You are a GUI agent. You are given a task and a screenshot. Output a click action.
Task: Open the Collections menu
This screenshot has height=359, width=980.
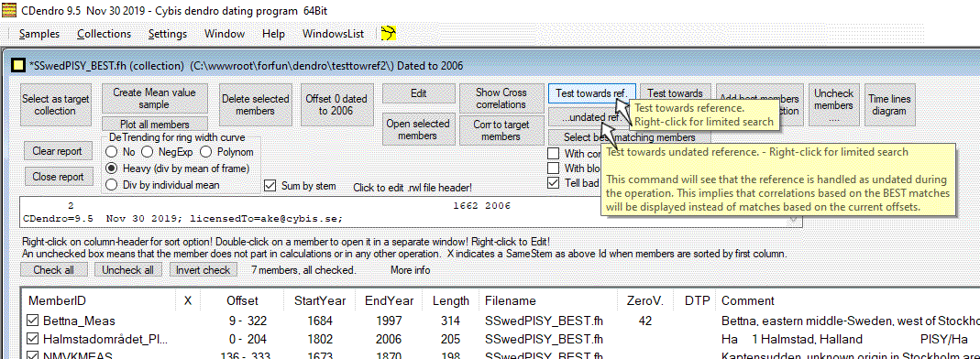click(104, 34)
